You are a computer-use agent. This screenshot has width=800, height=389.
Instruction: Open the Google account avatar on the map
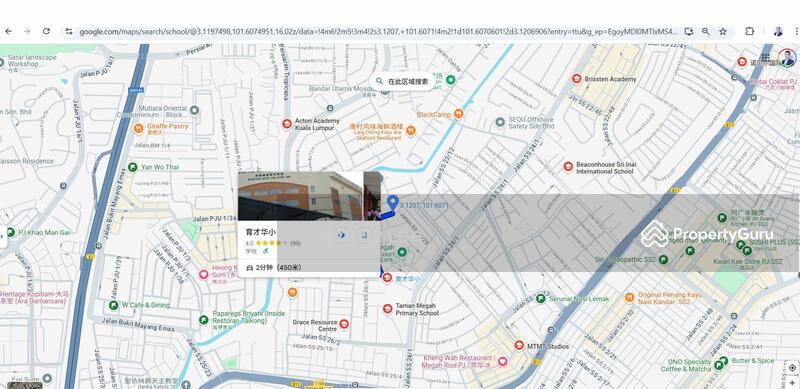[x=787, y=58]
